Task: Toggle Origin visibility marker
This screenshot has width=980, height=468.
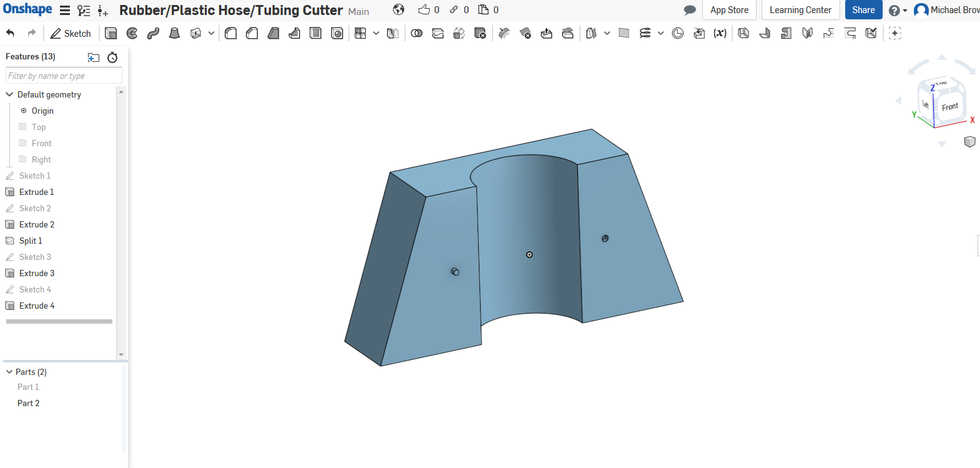Action: (24, 111)
